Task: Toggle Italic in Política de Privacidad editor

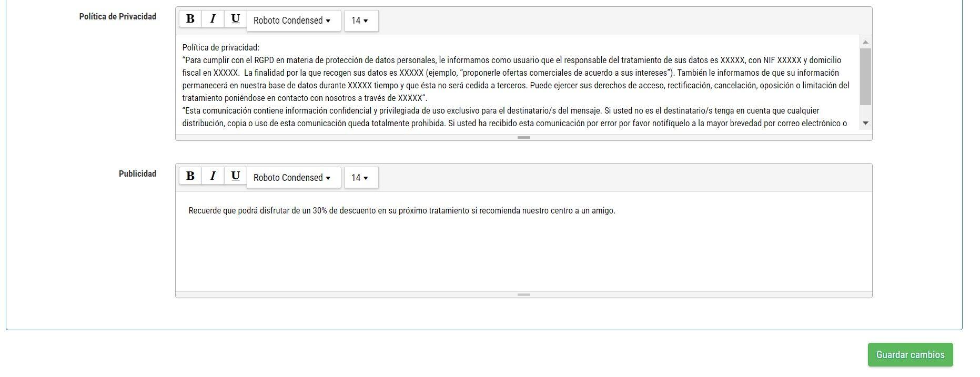Action: pyautogui.click(x=213, y=19)
